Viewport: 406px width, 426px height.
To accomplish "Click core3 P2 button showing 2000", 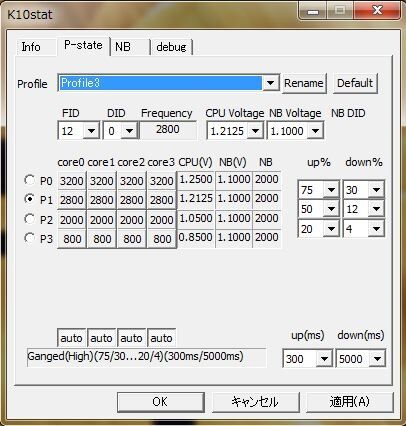I will coord(162,220).
